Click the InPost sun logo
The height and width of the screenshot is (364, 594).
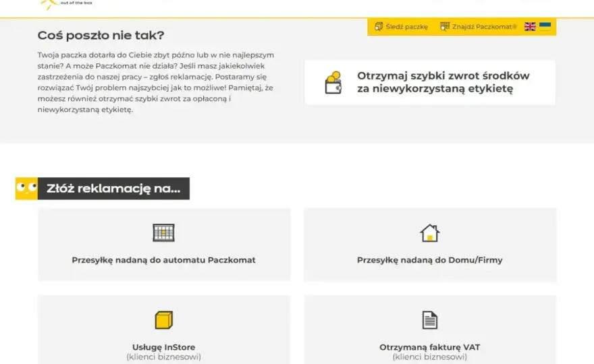click(49, 5)
